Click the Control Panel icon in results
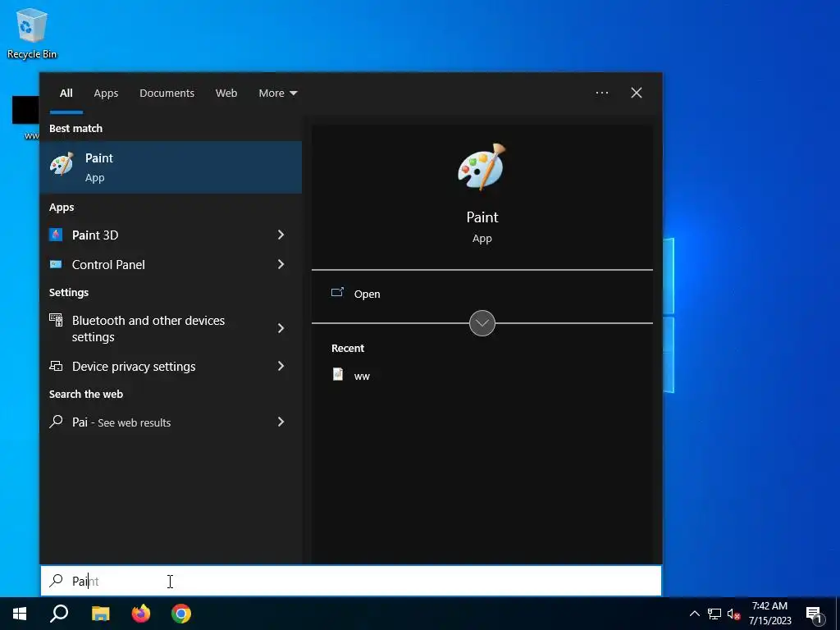Image resolution: width=840 pixels, height=630 pixels. [x=56, y=264]
